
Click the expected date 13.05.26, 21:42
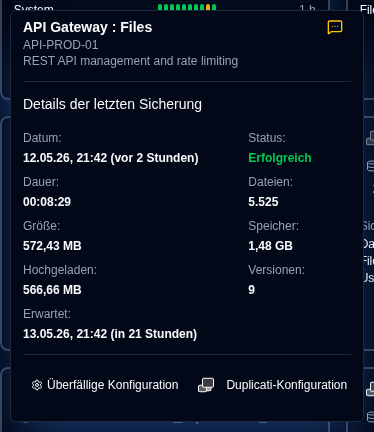[65, 334]
